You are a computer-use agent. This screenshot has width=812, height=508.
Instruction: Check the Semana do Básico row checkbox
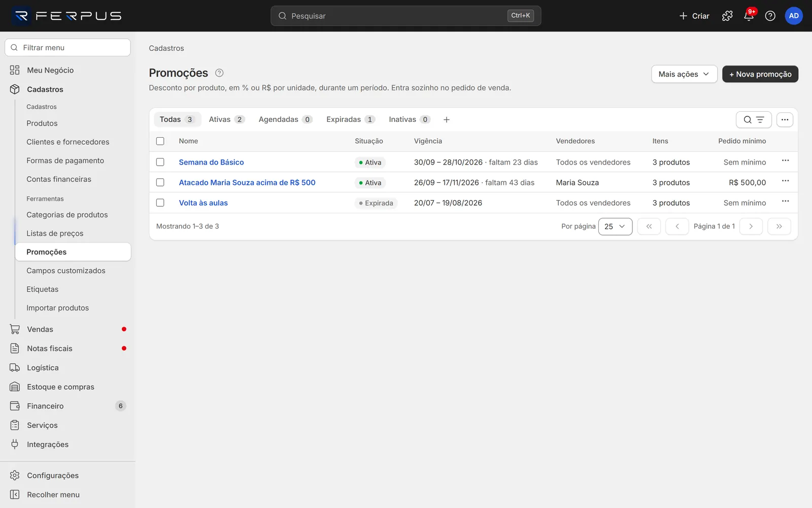click(x=160, y=162)
